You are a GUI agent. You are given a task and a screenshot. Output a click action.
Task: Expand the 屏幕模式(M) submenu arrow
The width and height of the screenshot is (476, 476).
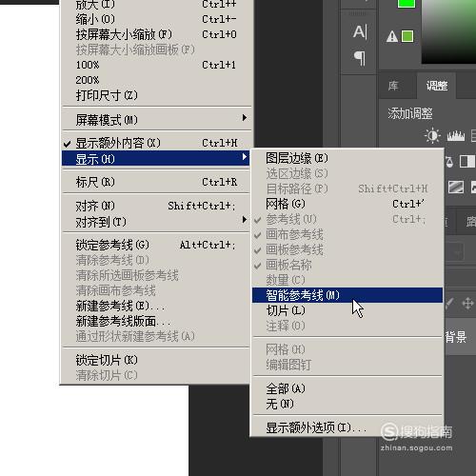click(x=244, y=118)
